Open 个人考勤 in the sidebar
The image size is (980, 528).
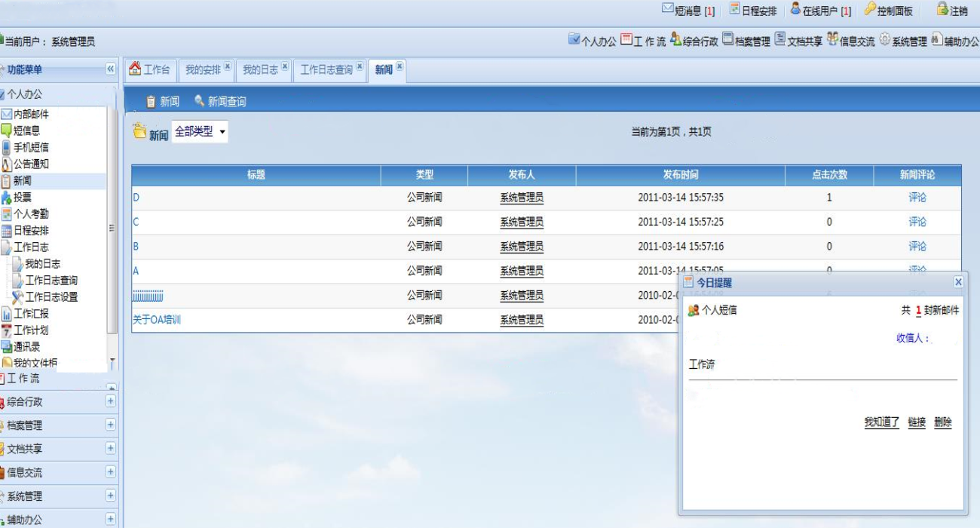click(x=30, y=214)
